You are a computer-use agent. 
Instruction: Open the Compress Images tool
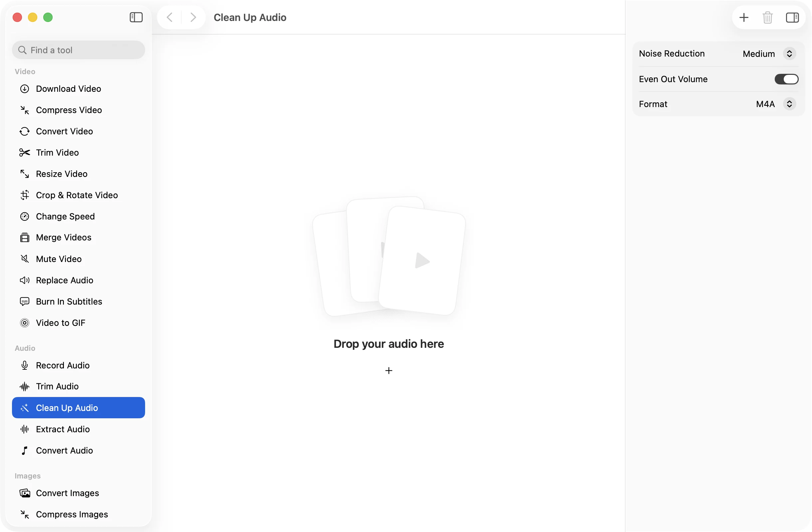click(x=79, y=515)
